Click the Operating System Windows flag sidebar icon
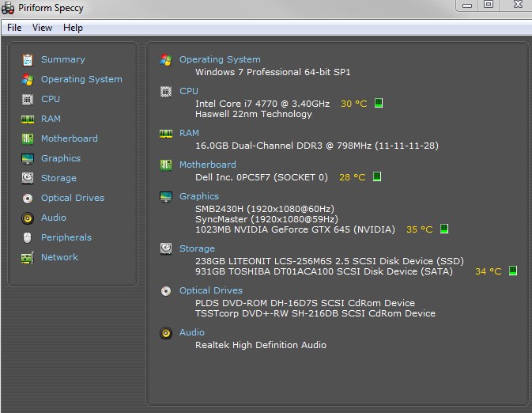 pos(28,79)
